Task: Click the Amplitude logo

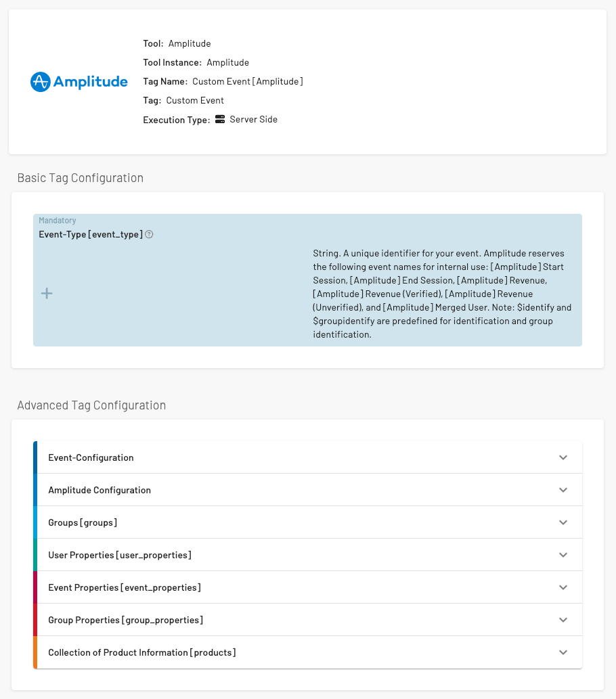Action: pyautogui.click(x=79, y=82)
